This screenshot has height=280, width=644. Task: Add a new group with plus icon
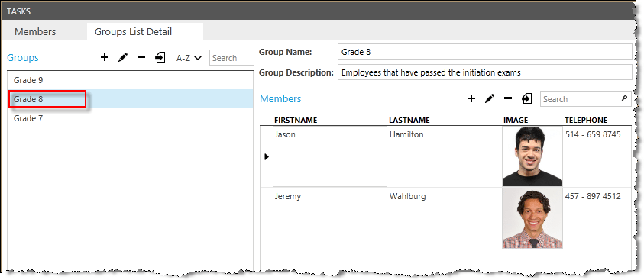click(105, 58)
